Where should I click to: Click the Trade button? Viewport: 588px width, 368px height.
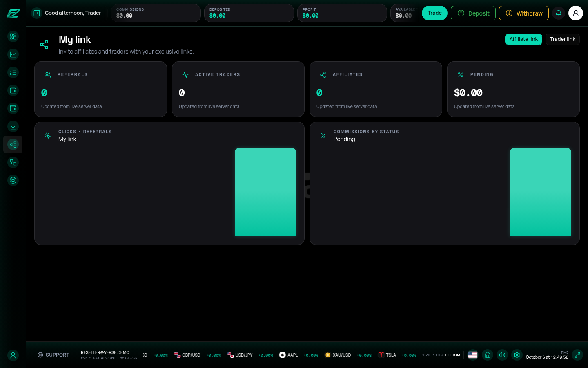[x=434, y=13]
